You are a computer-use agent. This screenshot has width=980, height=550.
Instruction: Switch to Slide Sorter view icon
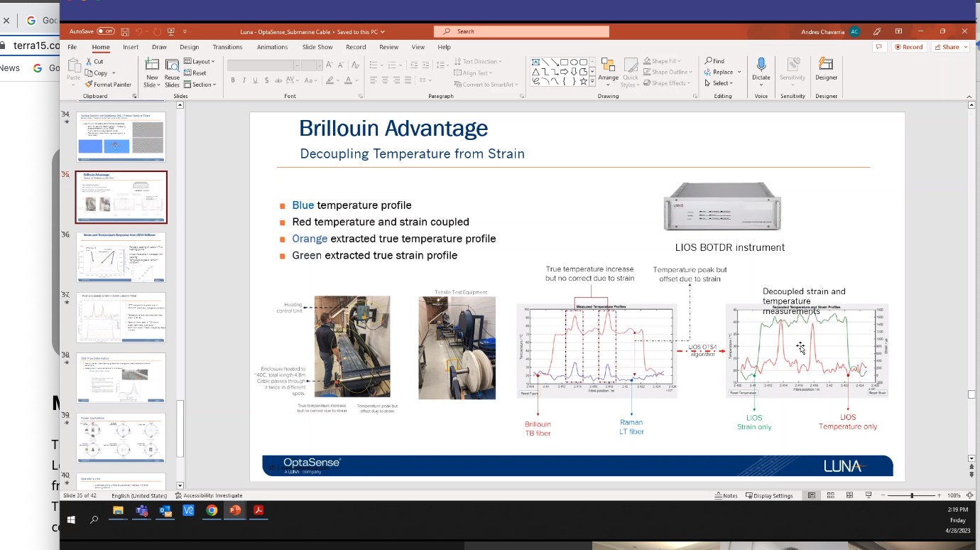click(830, 495)
